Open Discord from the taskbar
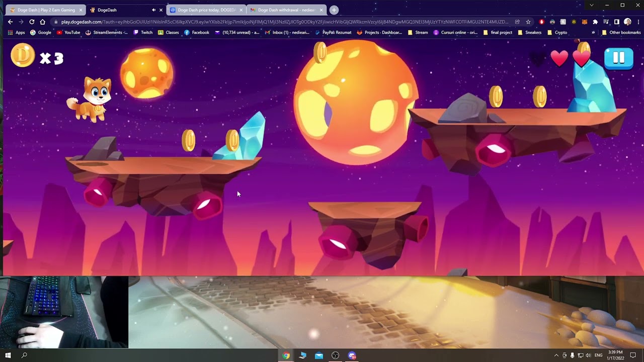This screenshot has height=362, width=644. pos(352,355)
